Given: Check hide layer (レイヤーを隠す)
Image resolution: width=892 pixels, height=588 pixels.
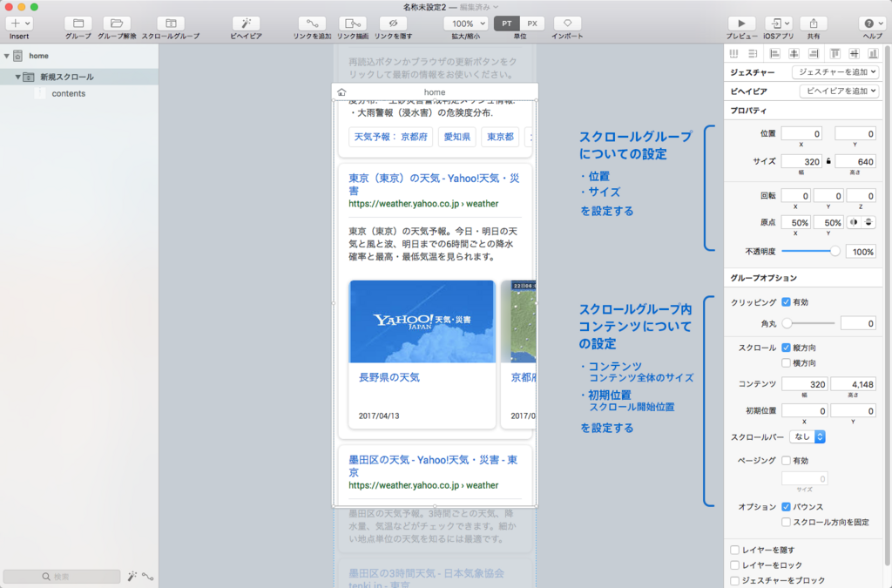Looking at the screenshot, I should (x=735, y=550).
